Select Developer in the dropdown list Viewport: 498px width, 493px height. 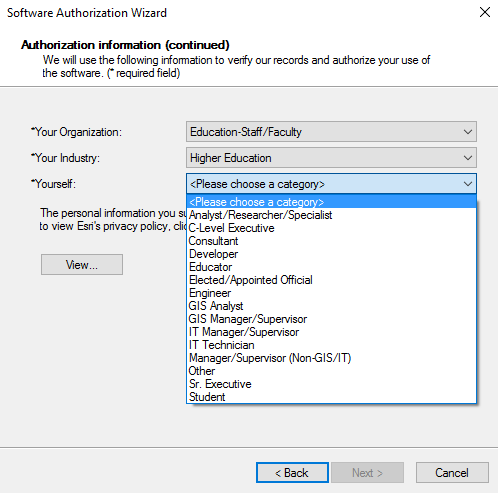coord(331,254)
